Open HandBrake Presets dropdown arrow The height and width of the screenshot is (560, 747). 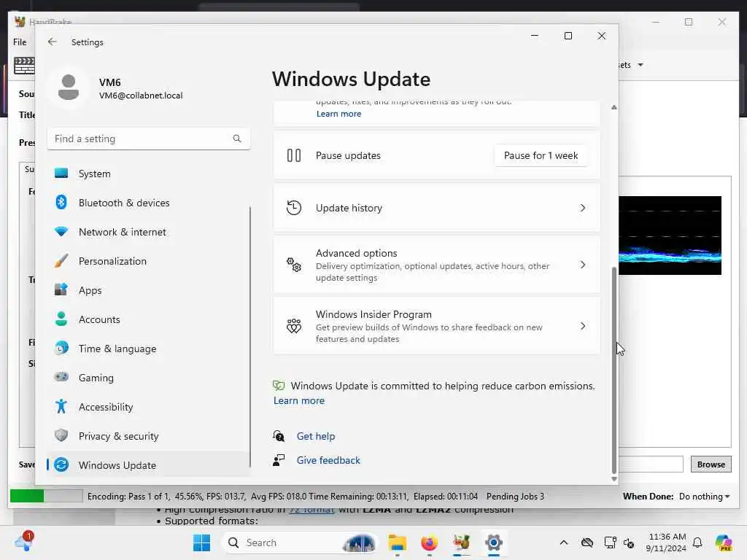point(640,65)
